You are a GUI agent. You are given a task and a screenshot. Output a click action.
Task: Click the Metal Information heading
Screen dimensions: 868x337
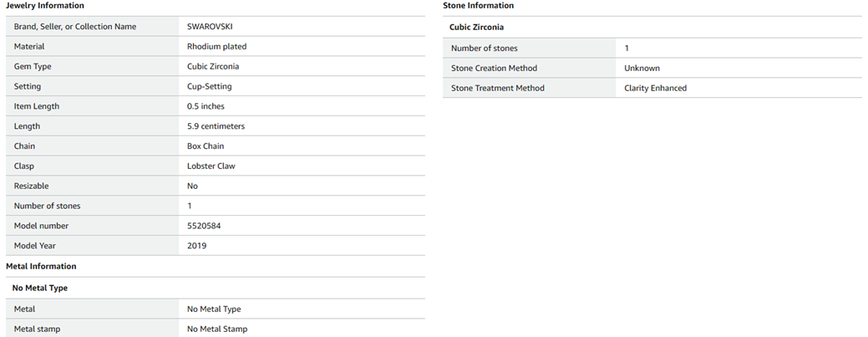[41, 267]
